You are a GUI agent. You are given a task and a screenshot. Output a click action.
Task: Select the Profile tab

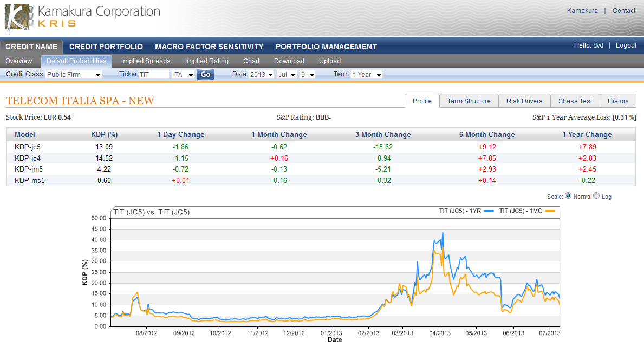click(422, 101)
